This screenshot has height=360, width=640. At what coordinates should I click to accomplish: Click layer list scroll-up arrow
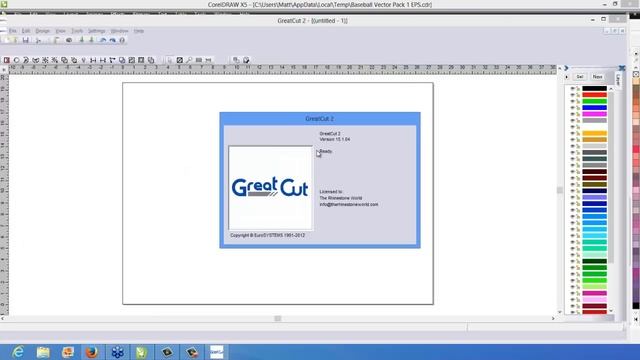coord(611,89)
